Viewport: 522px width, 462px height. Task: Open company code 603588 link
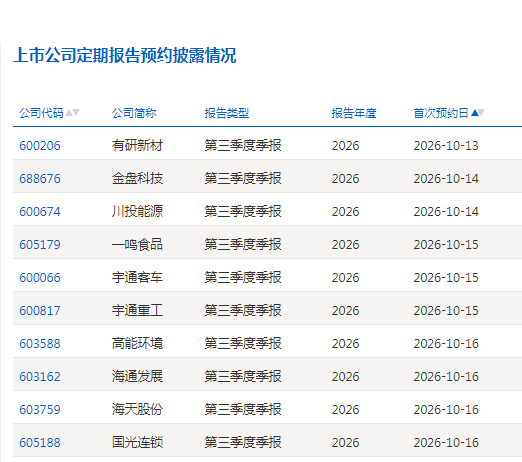point(40,344)
